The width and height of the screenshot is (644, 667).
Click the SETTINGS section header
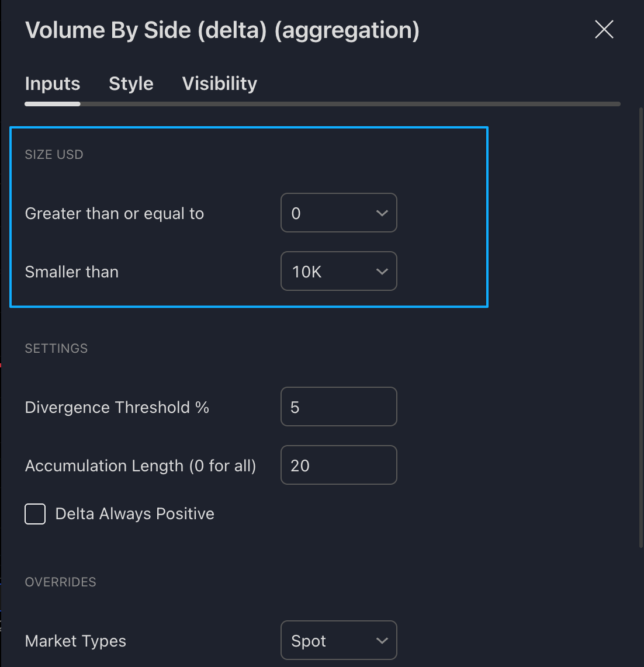point(56,349)
